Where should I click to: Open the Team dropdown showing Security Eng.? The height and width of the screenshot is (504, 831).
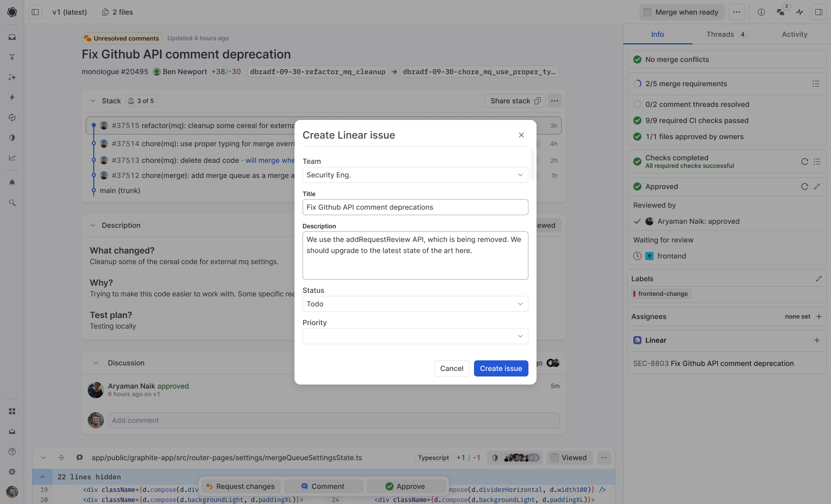click(x=415, y=175)
